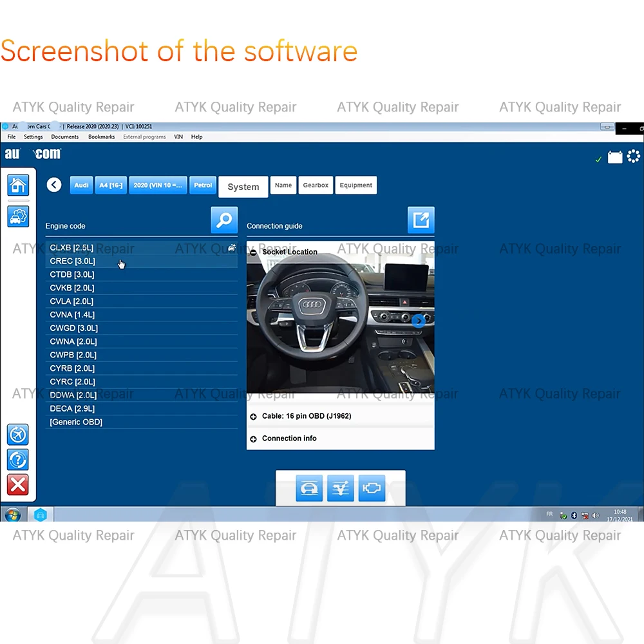644x644 pixels.
Task: Select engine code CWNA [2.0L]
Action: tap(141, 342)
